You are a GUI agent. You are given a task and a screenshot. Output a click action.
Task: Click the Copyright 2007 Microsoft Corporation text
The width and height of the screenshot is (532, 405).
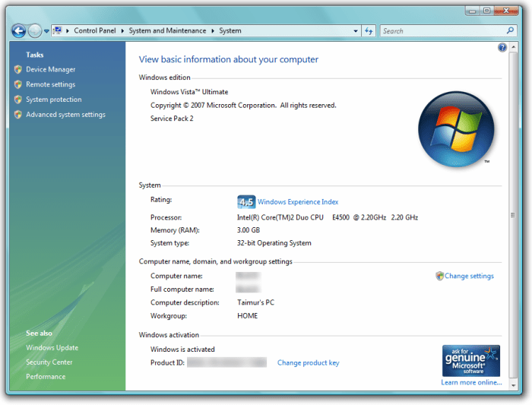(243, 106)
